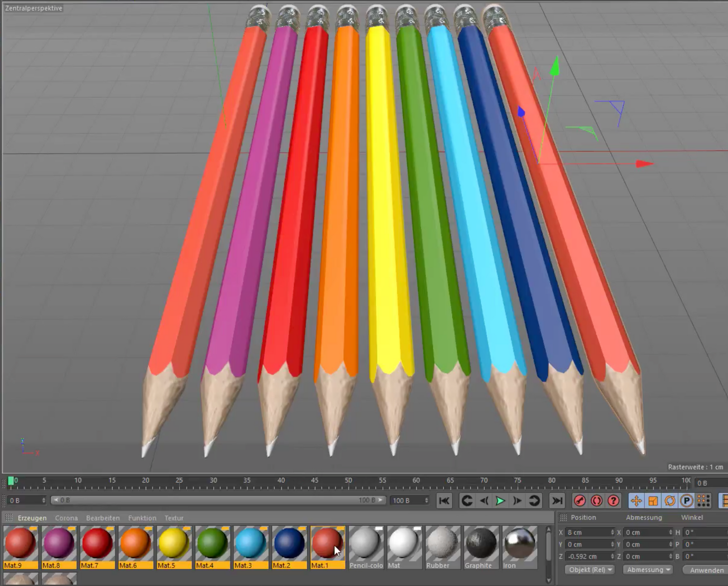Play the animation forward
The width and height of the screenshot is (728, 586).
pyautogui.click(x=500, y=501)
